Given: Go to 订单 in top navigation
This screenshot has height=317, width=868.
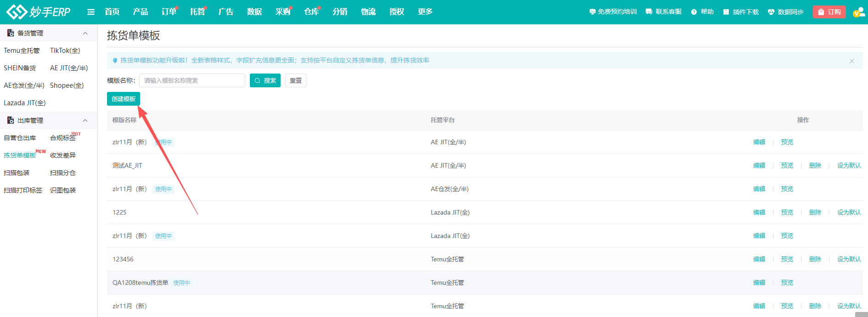Looking at the screenshot, I should (x=169, y=12).
